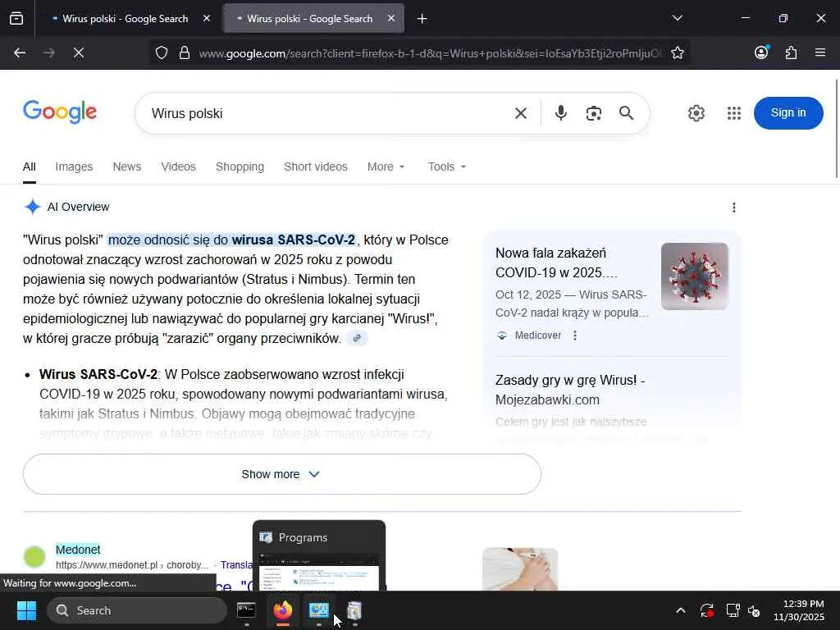The image size is (840, 630).
Task: Select the Short videos tab
Action: 316,167
